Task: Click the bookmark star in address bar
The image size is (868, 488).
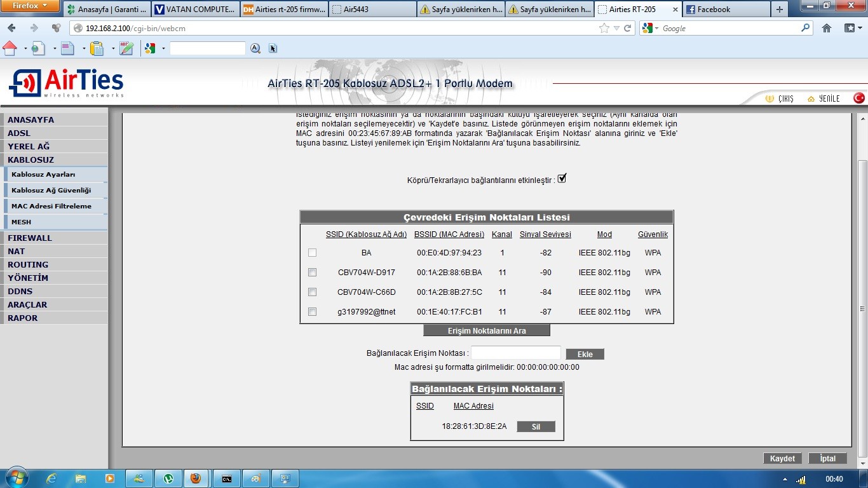Action: 604,28
